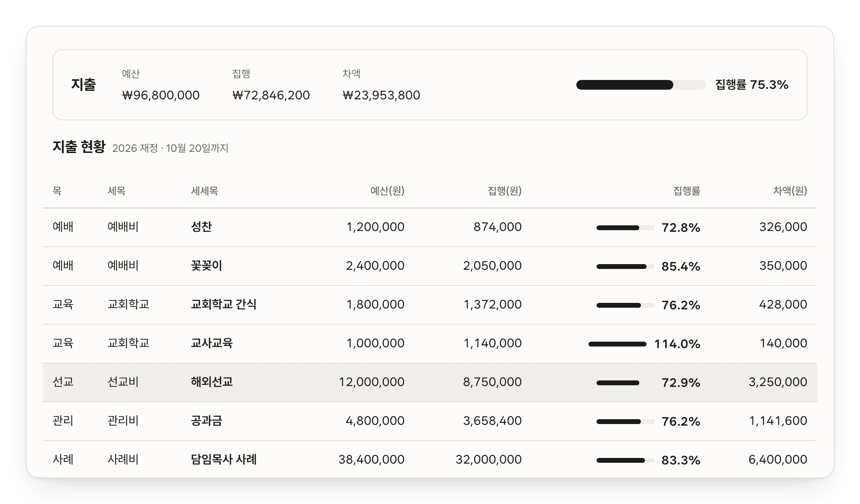Click summary executed amount ₩72,846,200

pos(271,95)
